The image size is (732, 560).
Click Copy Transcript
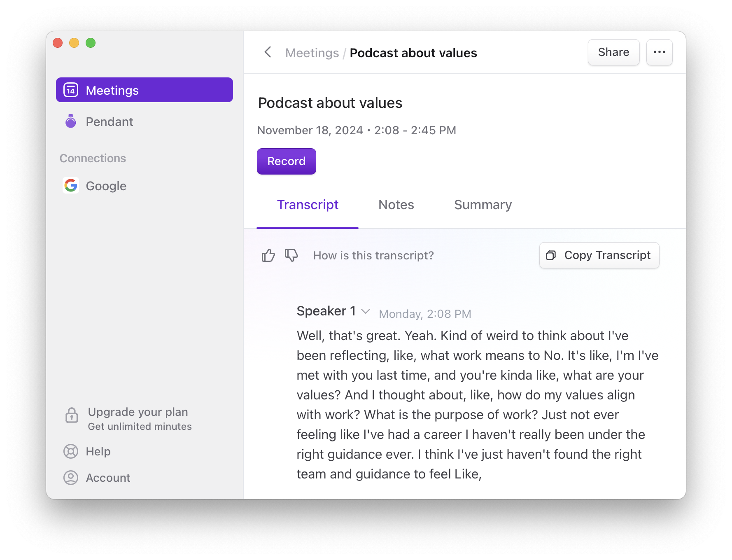[599, 255]
